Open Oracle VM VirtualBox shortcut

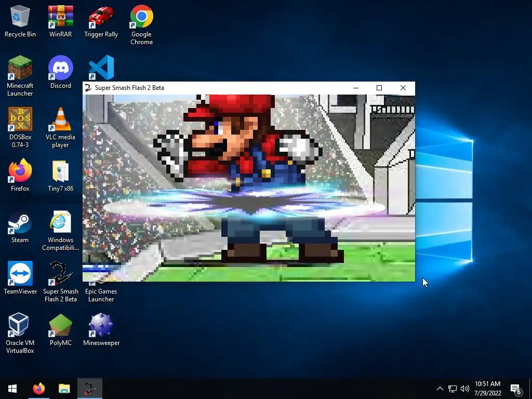(20, 333)
